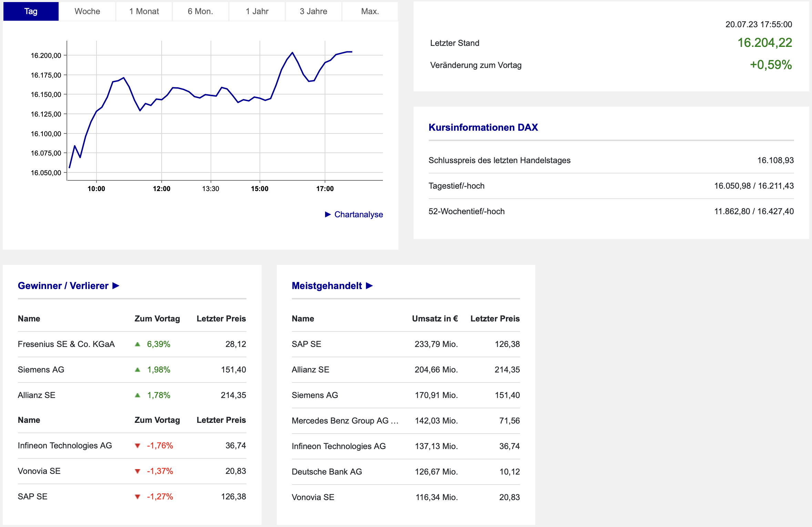Switch chart to Woche view
The height and width of the screenshot is (527, 812).
[x=87, y=11]
